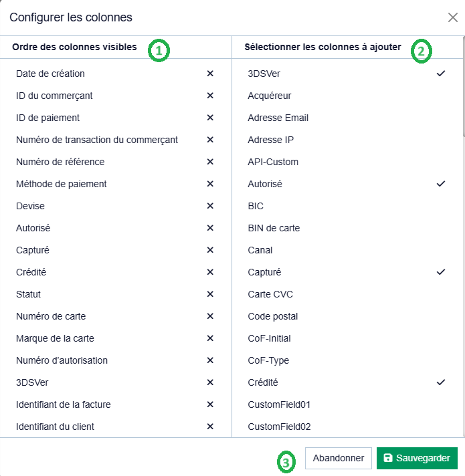Select Adresse Email column to add
465x476 pixels.
(x=278, y=118)
